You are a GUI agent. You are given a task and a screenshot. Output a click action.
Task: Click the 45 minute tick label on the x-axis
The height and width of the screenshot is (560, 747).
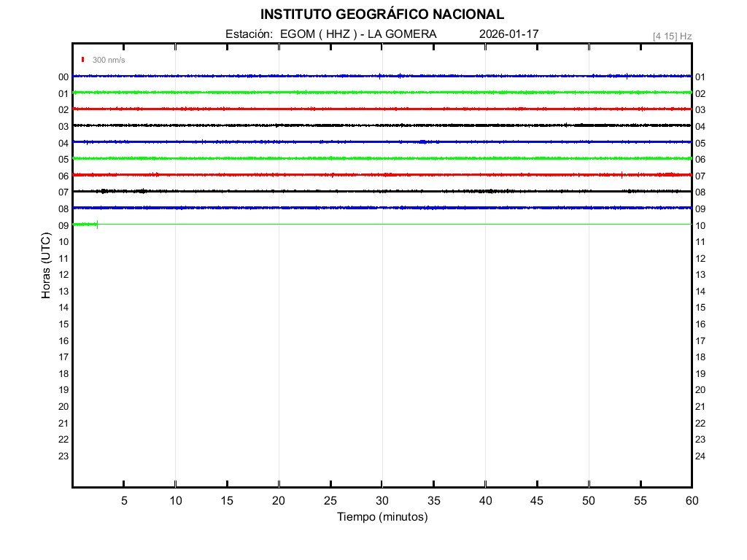[537, 501]
